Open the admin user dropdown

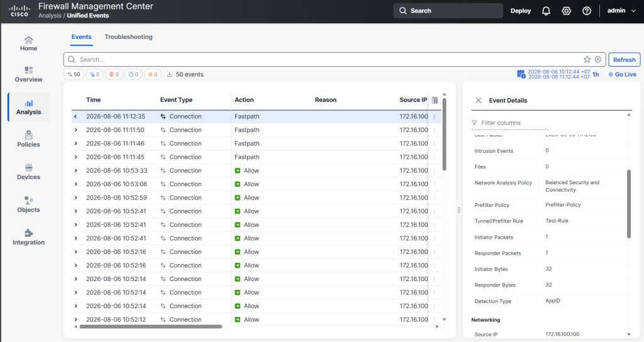621,11
